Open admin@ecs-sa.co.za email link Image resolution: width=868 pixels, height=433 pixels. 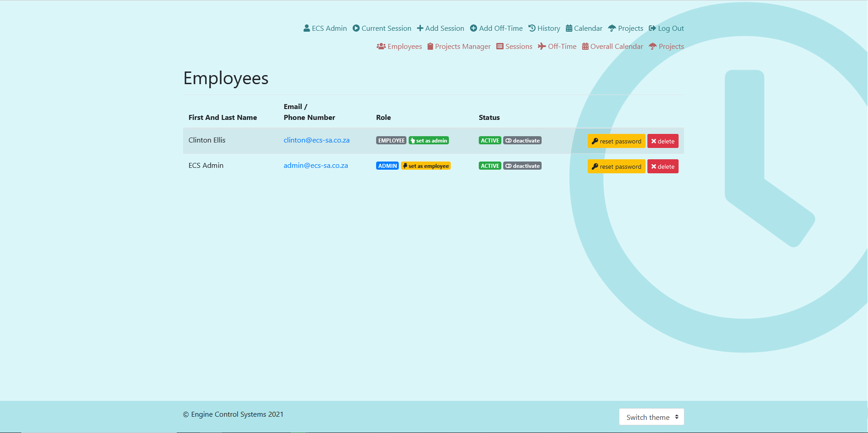click(x=316, y=166)
